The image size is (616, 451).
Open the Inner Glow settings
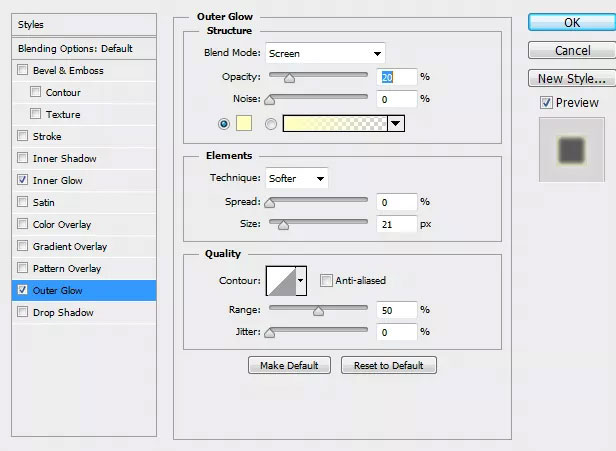tap(84, 180)
